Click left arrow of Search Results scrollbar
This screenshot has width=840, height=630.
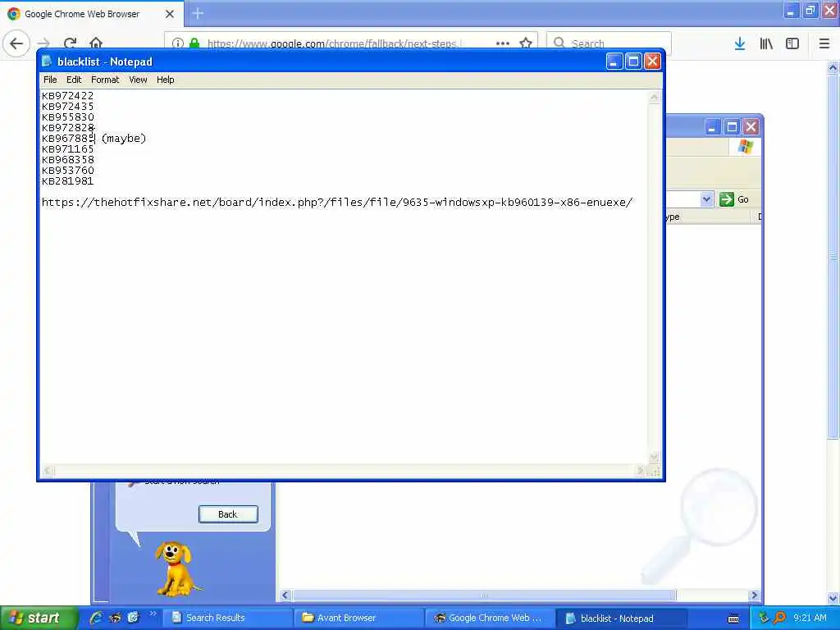pos(285,596)
